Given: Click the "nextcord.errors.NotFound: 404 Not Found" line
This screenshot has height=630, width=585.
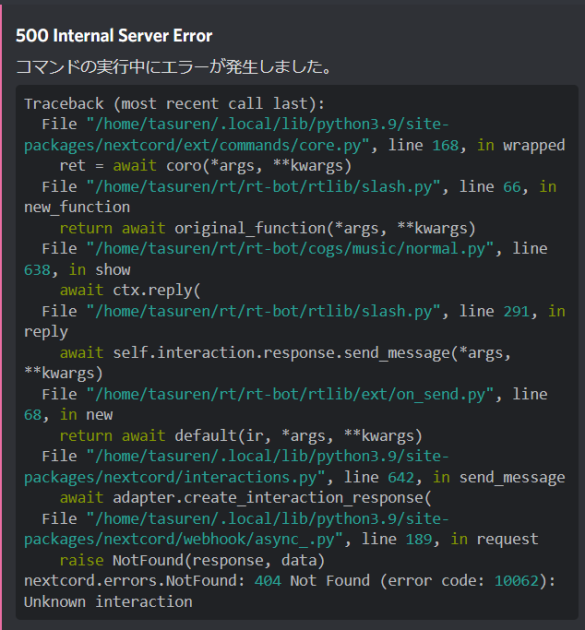Looking at the screenshot, I should 290,581.
